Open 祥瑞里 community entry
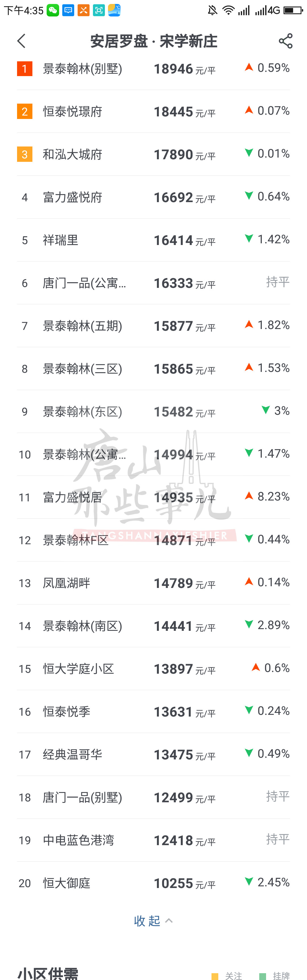Screen dimensions: 307x980 click(x=61, y=240)
